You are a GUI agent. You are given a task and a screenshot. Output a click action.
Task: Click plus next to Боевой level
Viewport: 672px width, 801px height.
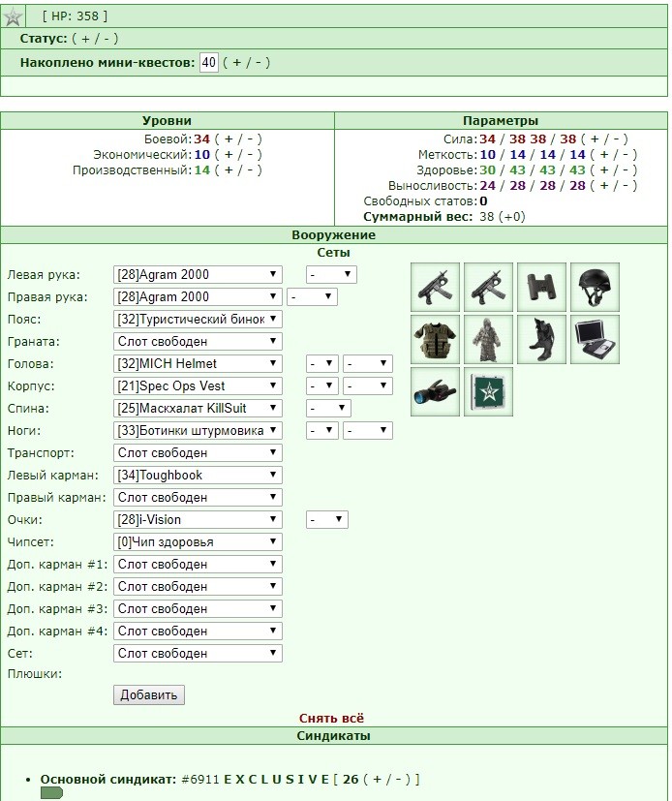[x=229, y=139]
